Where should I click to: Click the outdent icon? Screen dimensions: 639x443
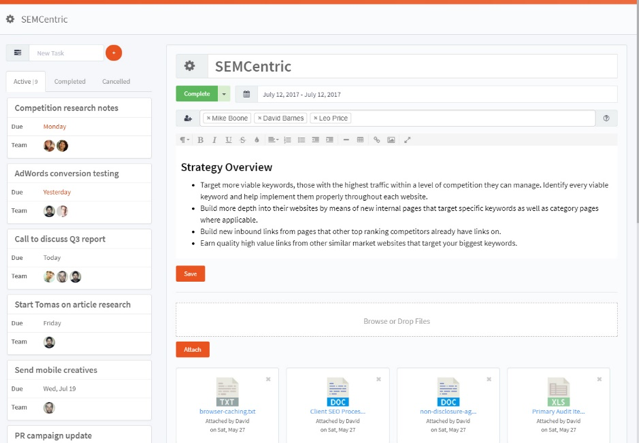point(315,140)
